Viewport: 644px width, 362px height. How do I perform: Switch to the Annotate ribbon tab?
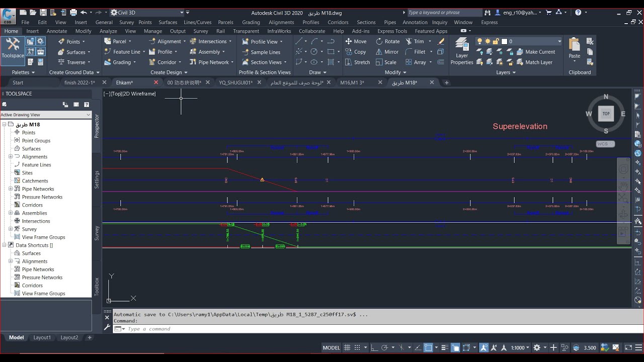pos(57,31)
